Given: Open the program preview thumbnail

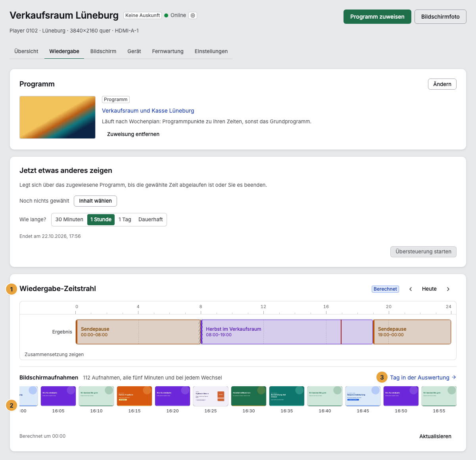Looking at the screenshot, I should tap(58, 117).
